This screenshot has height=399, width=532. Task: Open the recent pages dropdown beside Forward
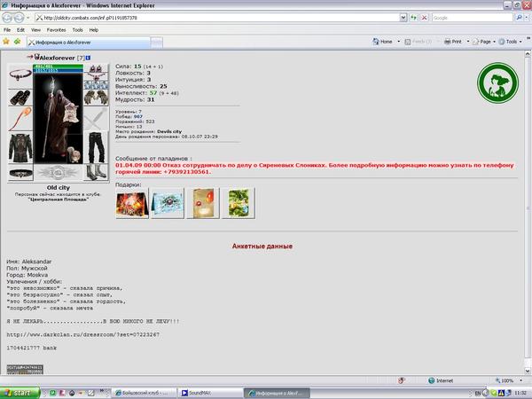28,18
